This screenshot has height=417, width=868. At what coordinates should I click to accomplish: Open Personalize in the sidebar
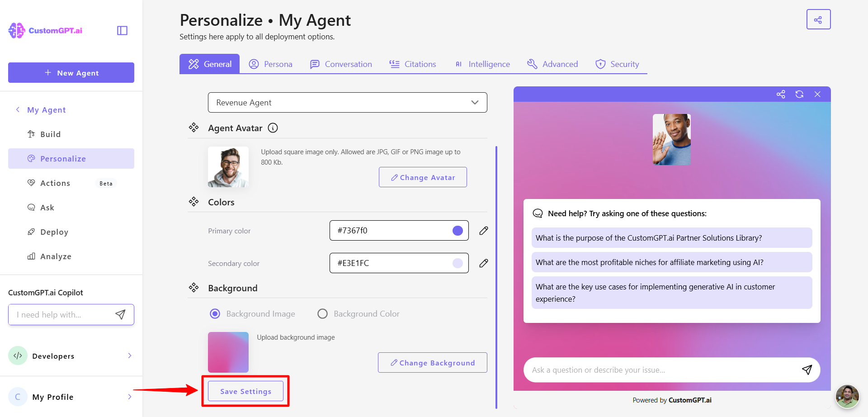click(x=71, y=159)
